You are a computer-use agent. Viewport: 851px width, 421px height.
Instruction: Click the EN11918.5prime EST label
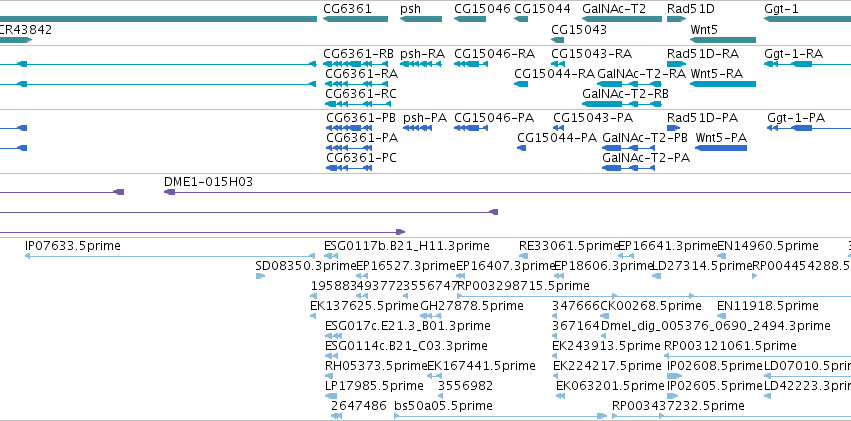click(768, 306)
